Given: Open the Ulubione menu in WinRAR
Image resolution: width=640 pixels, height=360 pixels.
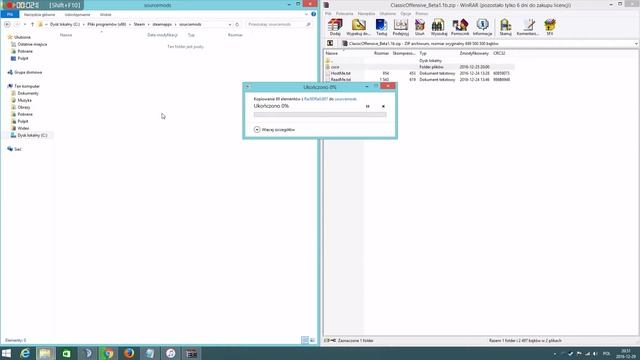Looking at the screenshot, I should 387,13.
